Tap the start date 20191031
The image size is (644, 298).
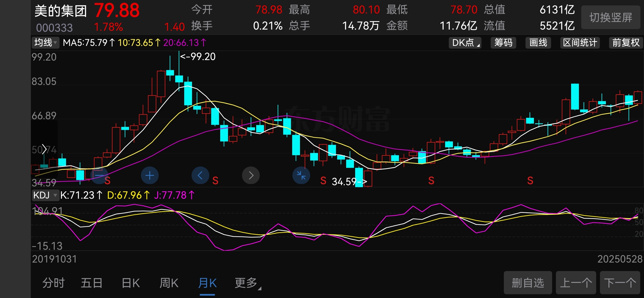(x=54, y=259)
